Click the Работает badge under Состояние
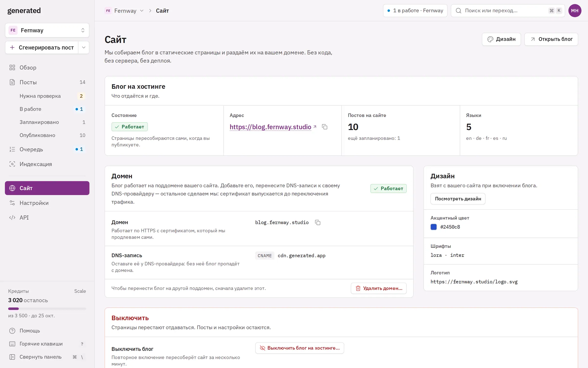 [130, 127]
